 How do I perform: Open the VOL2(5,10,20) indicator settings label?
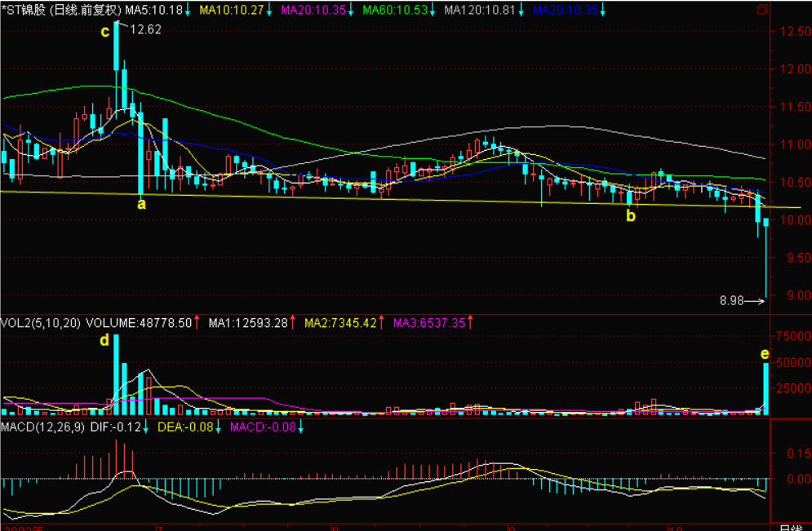pyautogui.click(x=41, y=323)
